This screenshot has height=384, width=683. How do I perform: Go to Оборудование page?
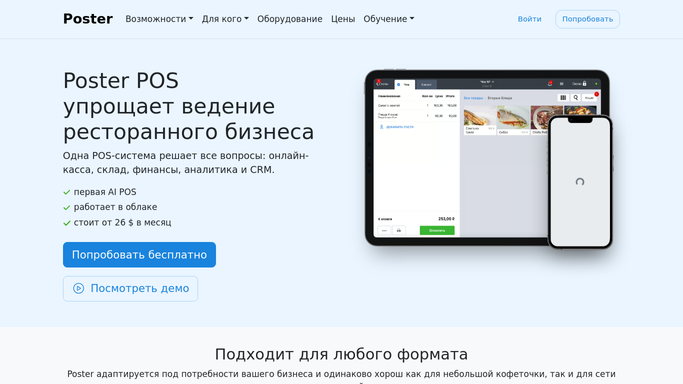(290, 19)
